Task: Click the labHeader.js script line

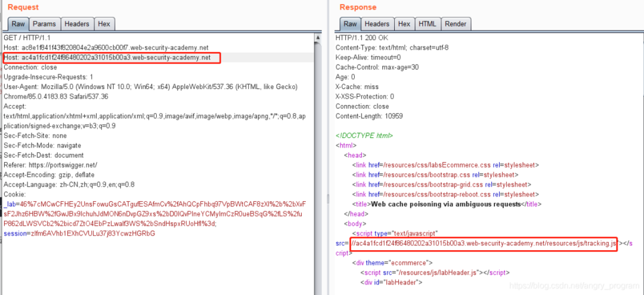Action: pyautogui.click(x=434, y=272)
